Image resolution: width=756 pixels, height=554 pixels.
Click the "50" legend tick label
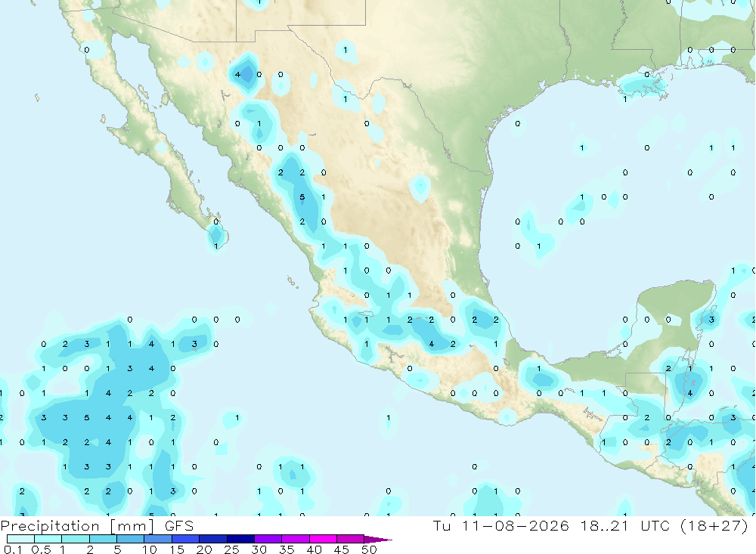[370, 549]
